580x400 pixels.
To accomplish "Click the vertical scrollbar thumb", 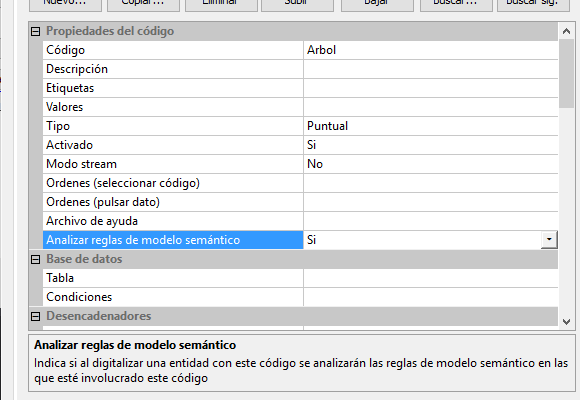I will click(566, 73).
